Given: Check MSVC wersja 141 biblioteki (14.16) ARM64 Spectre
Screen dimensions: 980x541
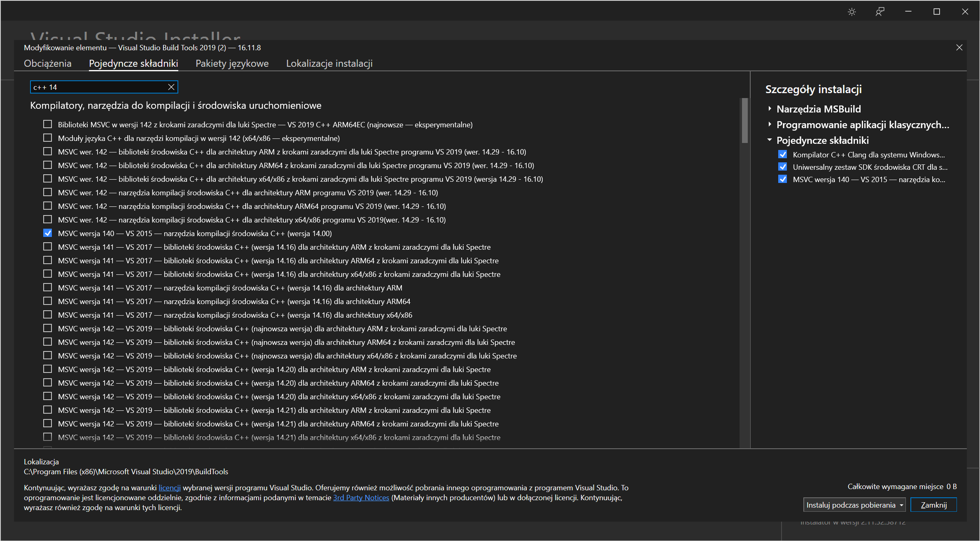Looking at the screenshot, I should (x=48, y=260).
